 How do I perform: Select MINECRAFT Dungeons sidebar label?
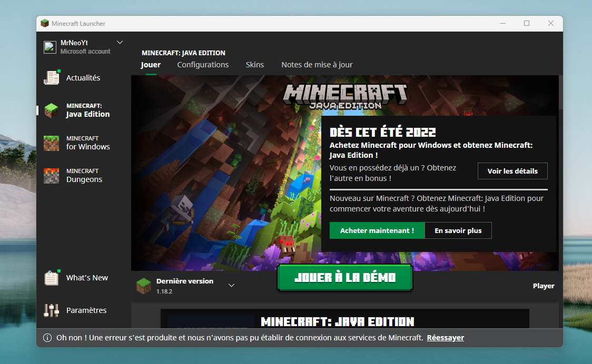click(84, 176)
